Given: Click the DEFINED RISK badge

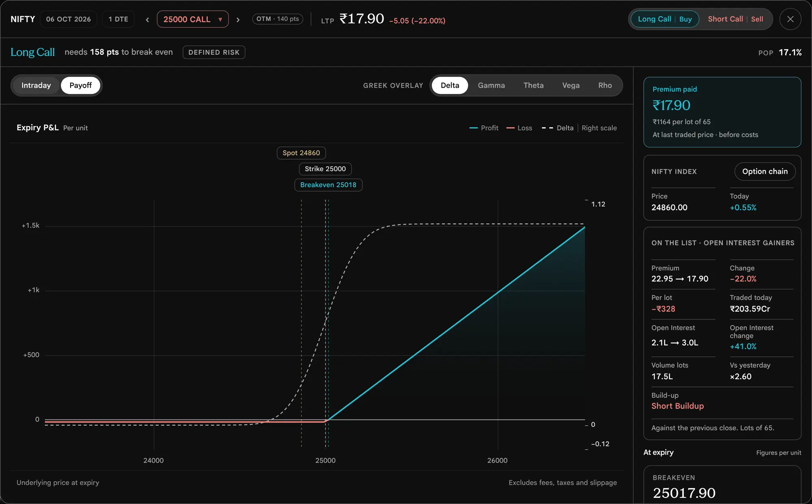Looking at the screenshot, I should [x=214, y=52].
